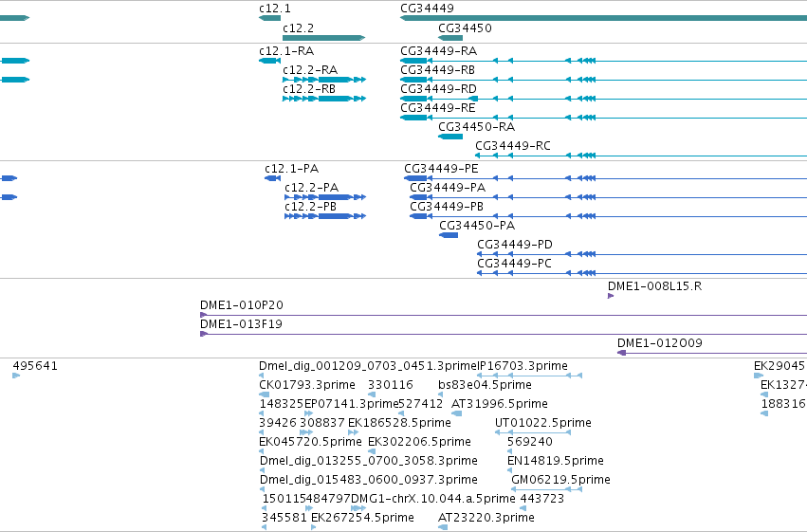Select BAC end DME1-008L15.R

611,296
